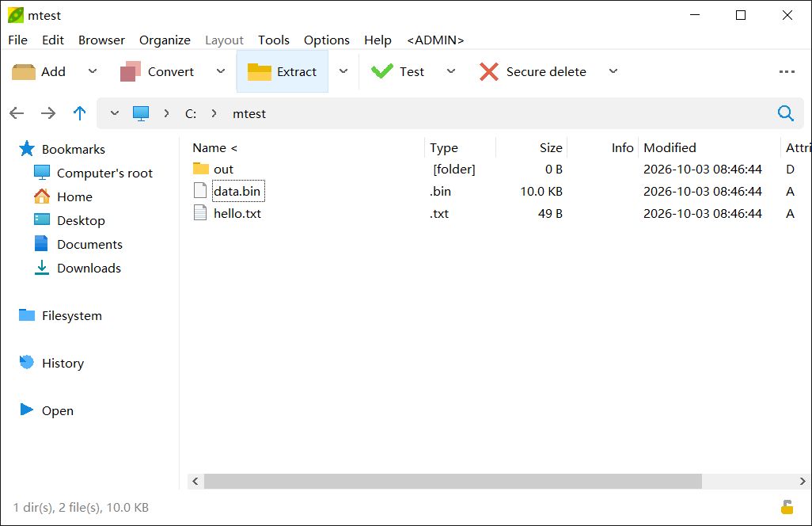Open the address bar history dropdown chevron
The height and width of the screenshot is (526, 812).
tap(115, 113)
